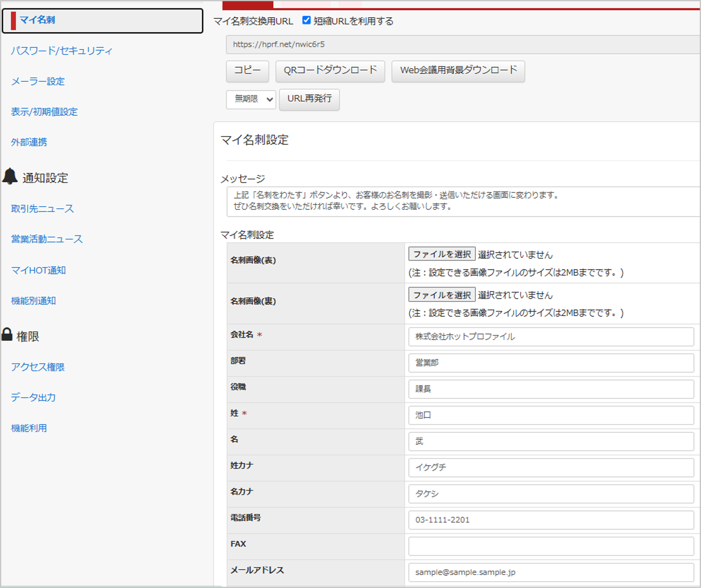Click the 名カナ input field
Image resolution: width=701 pixels, height=588 pixels.
coord(551,494)
